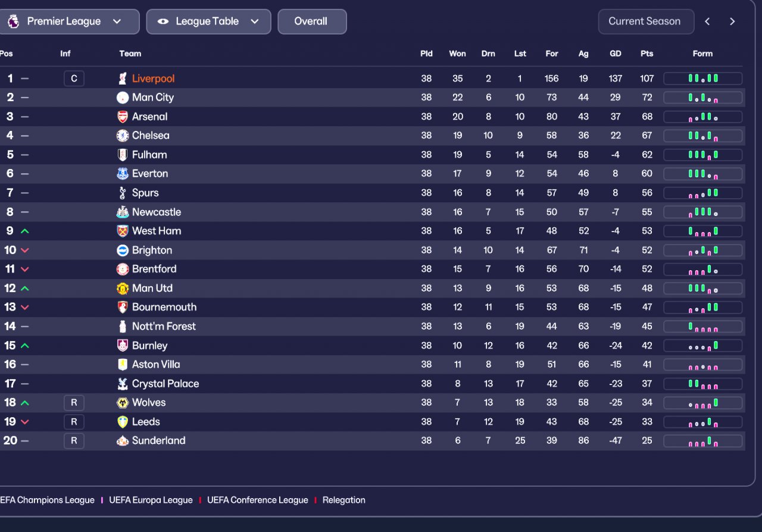Click the Chelsea club badge
762x532 pixels.
pyautogui.click(x=123, y=136)
